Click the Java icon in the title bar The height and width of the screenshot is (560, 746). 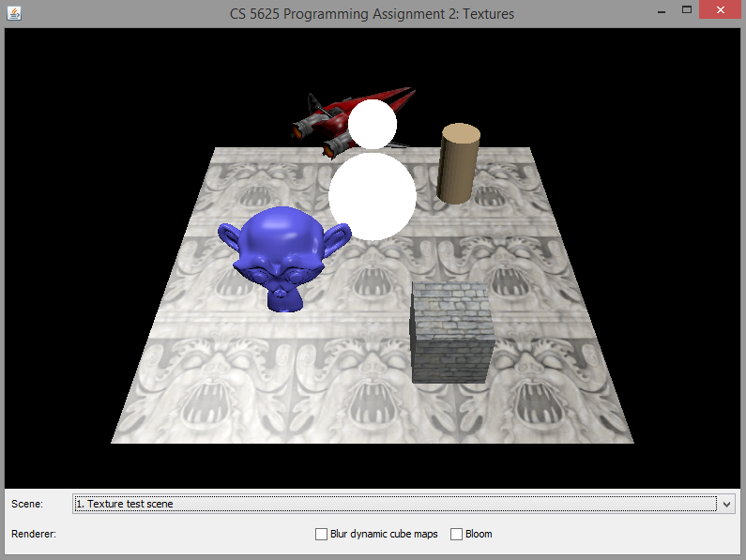coord(13,14)
